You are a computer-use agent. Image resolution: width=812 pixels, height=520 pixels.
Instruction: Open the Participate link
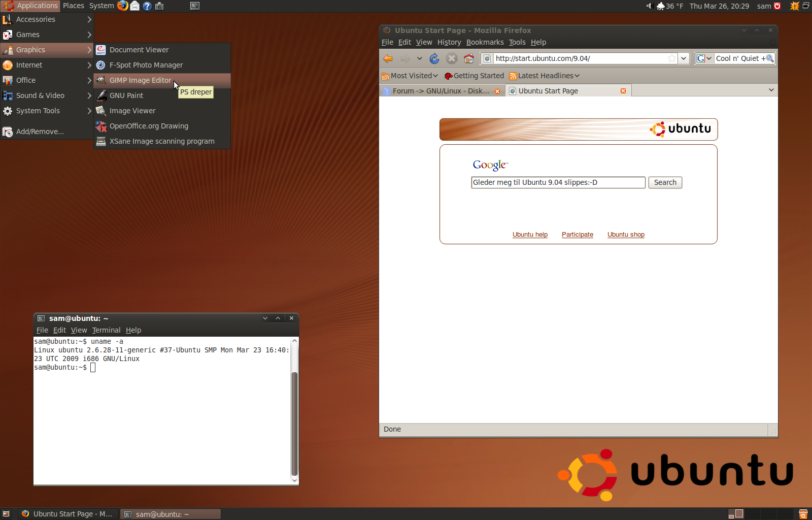[x=578, y=235]
